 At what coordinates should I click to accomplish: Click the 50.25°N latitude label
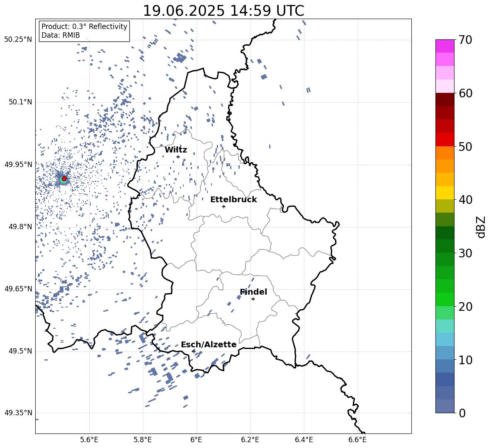[x=18, y=40]
